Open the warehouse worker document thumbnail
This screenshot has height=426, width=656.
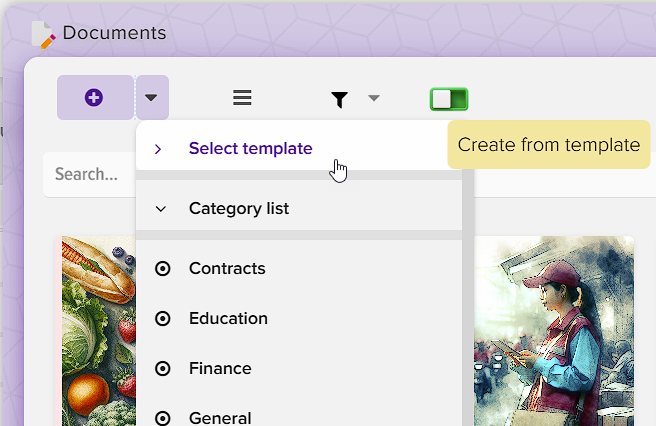pos(554,331)
